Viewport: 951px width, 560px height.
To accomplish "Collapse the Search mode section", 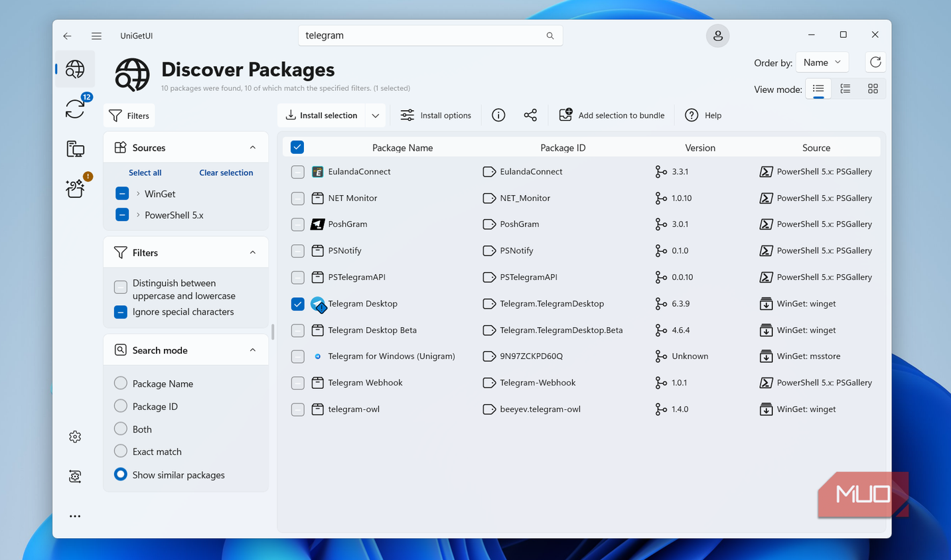I will [x=253, y=350].
